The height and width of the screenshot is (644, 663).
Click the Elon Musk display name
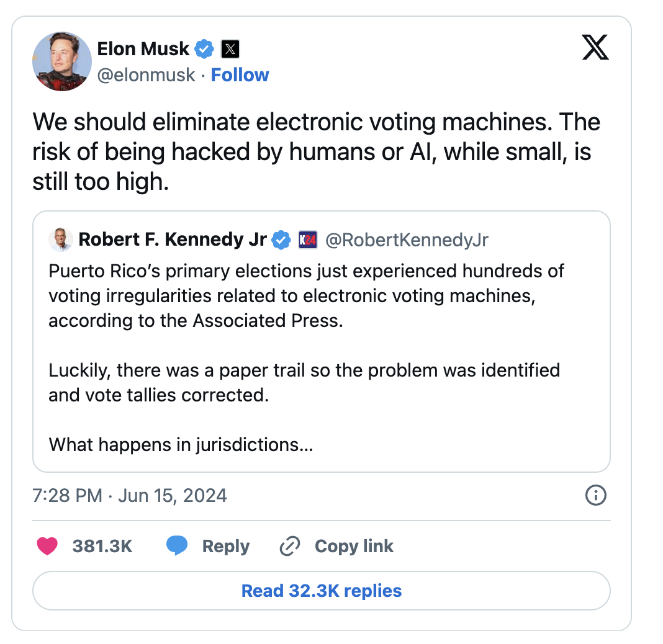pyautogui.click(x=143, y=48)
